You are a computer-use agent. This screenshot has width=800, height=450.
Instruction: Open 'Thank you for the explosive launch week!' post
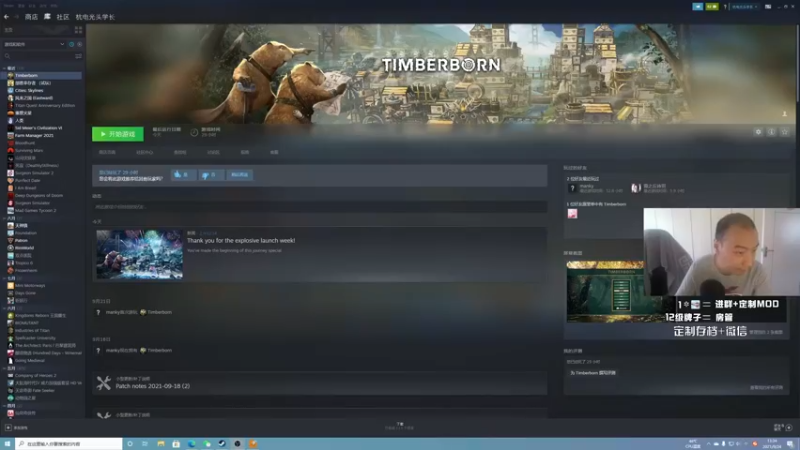[241, 240]
